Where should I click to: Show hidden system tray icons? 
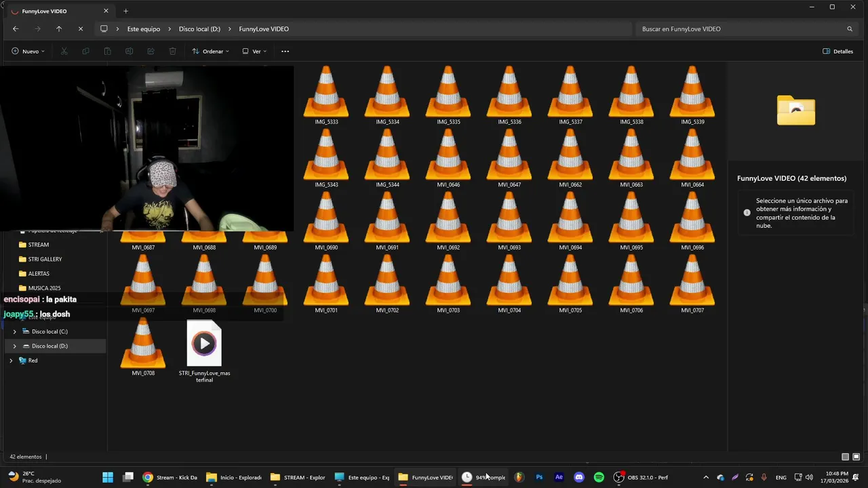[706, 477]
